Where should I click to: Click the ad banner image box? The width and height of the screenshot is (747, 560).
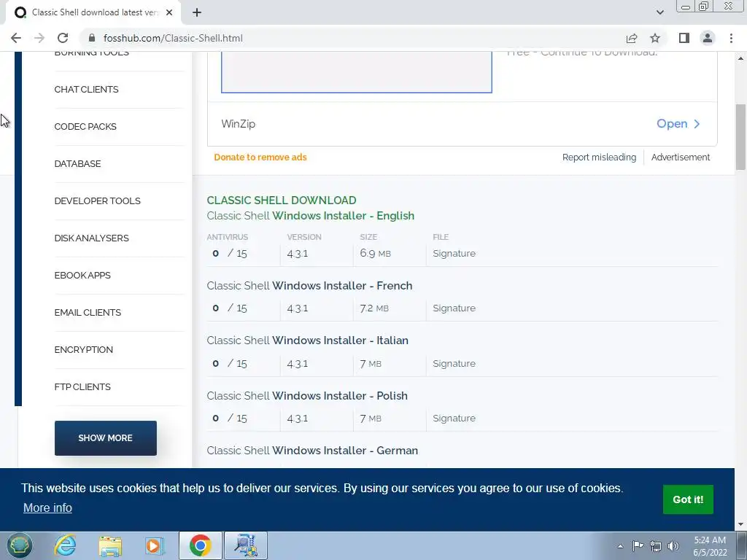coord(356,71)
